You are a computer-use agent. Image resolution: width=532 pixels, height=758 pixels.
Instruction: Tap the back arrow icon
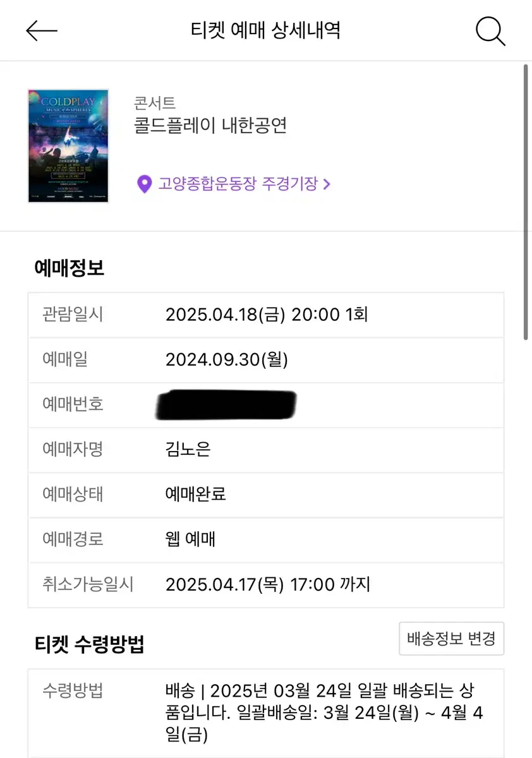(42, 31)
